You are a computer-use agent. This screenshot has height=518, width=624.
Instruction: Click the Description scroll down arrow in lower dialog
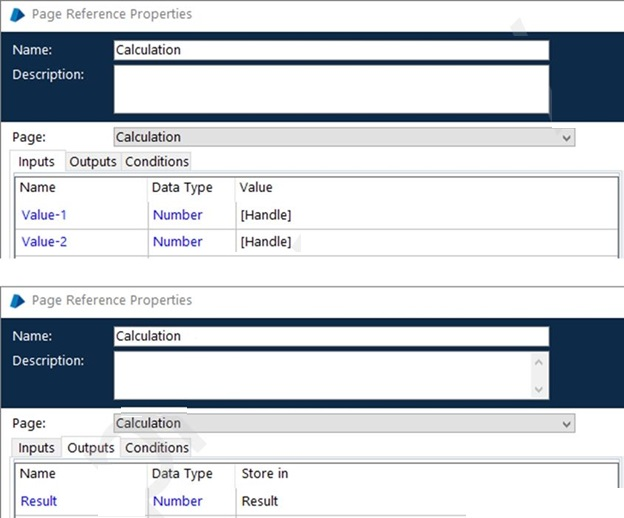tap(538, 389)
